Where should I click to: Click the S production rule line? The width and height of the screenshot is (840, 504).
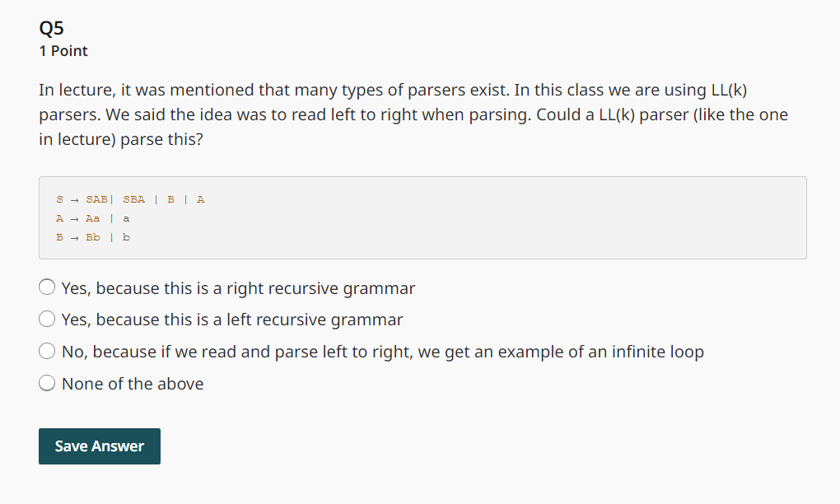pyautogui.click(x=128, y=198)
